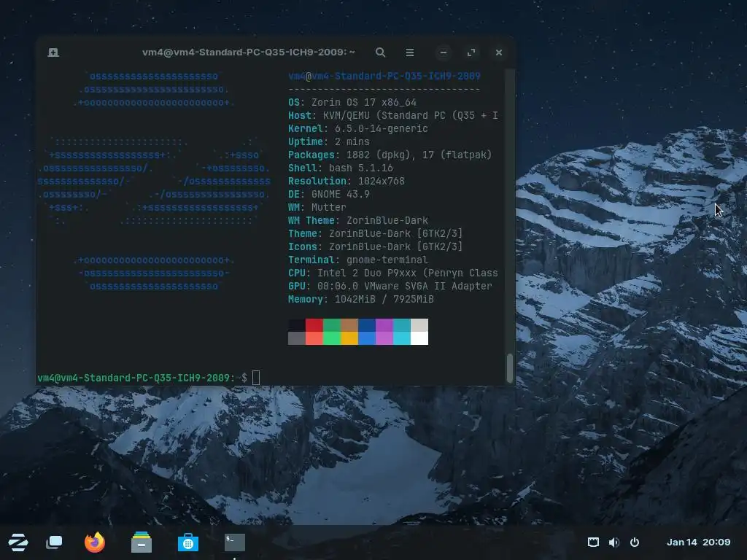Open a new terminal tab
The image size is (747, 560).
(x=53, y=52)
